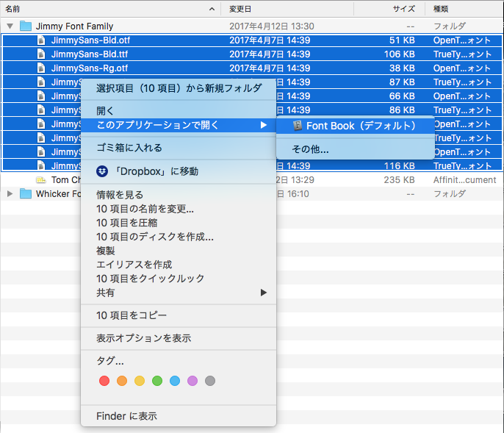Choose Finder に表示
The height and width of the screenshot is (433, 504).
(126, 416)
